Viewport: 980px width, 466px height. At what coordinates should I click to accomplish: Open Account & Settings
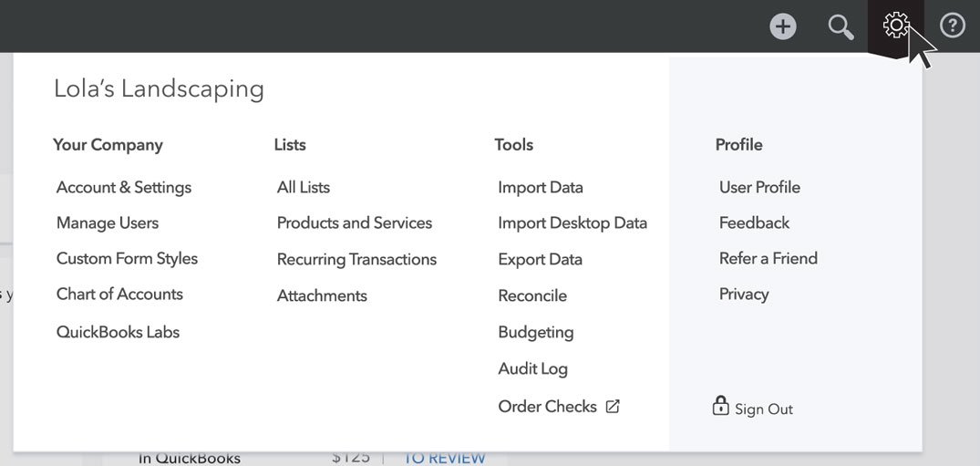point(124,188)
